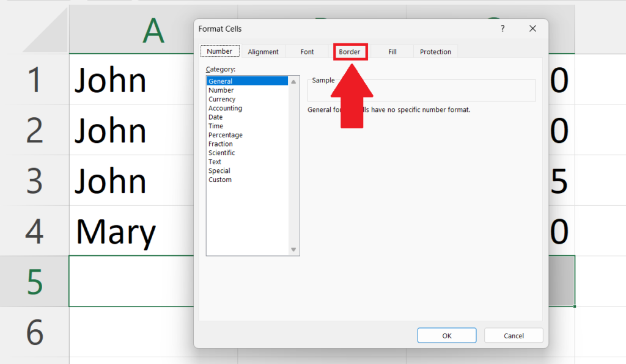
Task: Confirm with the OK button
Action: [x=447, y=336]
